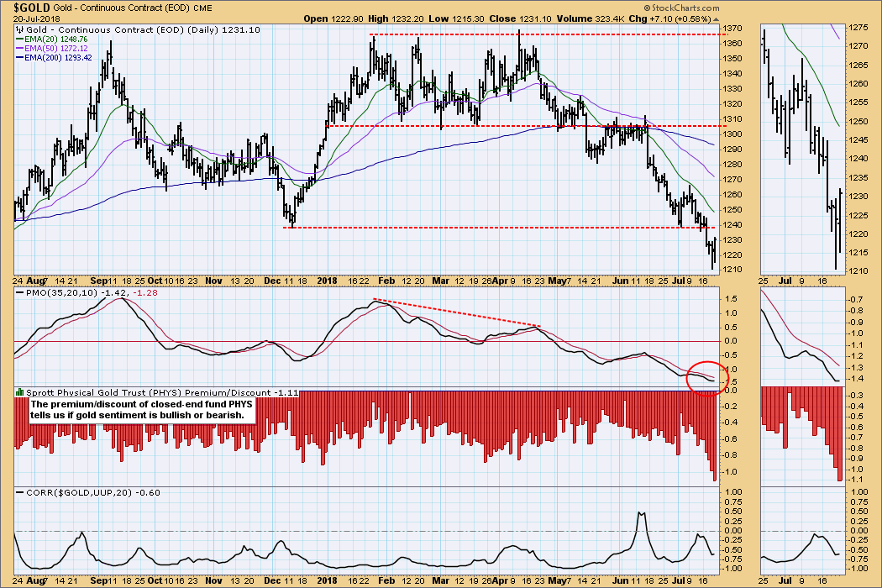Click the EMA(20) 1248.76 legend text
Screen dimensions: 882x588
click(x=56, y=39)
